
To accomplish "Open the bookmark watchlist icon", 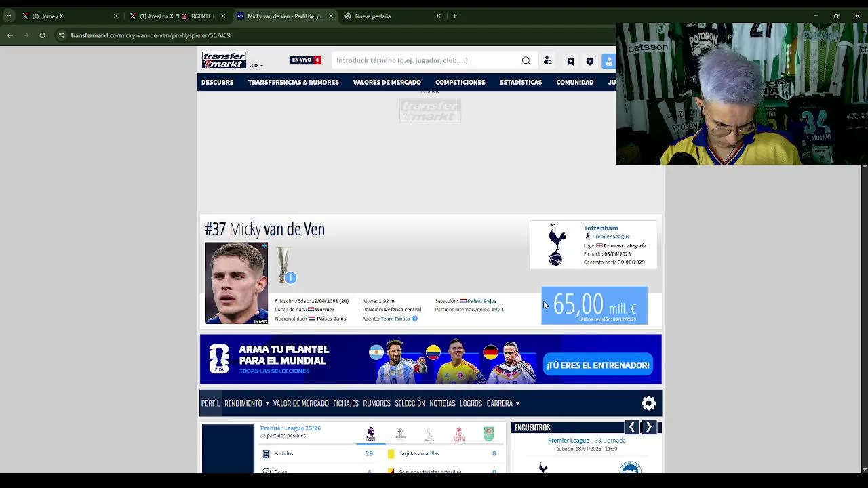I will (570, 61).
